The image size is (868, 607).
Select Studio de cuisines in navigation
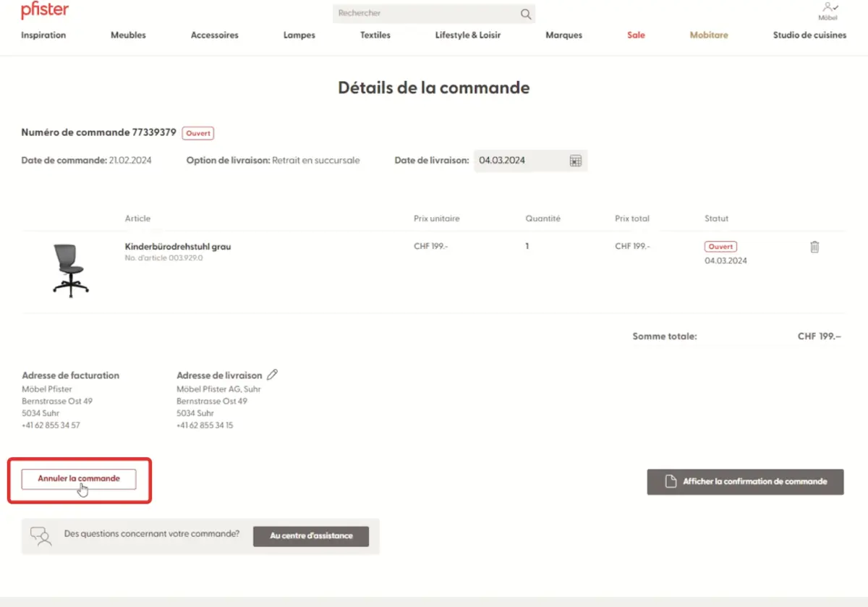click(809, 35)
